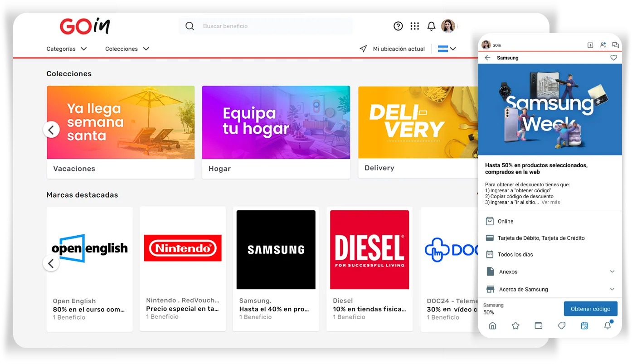Screen dimensions: 632x364
Task: Open the Nintendo brand card
Action: pyautogui.click(x=183, y=269)
